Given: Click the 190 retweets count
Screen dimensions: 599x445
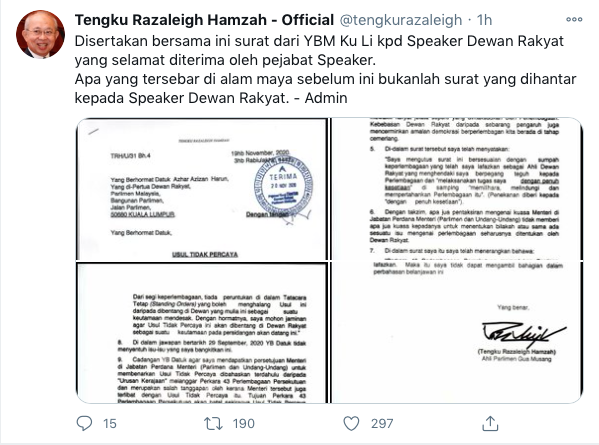Looking at the screenshot, I should tap(244, 424).
